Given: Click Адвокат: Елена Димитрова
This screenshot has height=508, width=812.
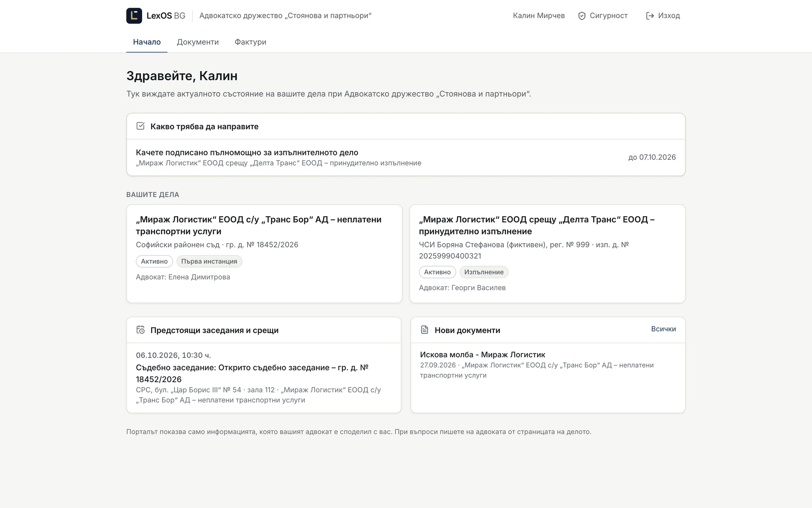Looking at the screenshot, I should click(x=183, y=277).
